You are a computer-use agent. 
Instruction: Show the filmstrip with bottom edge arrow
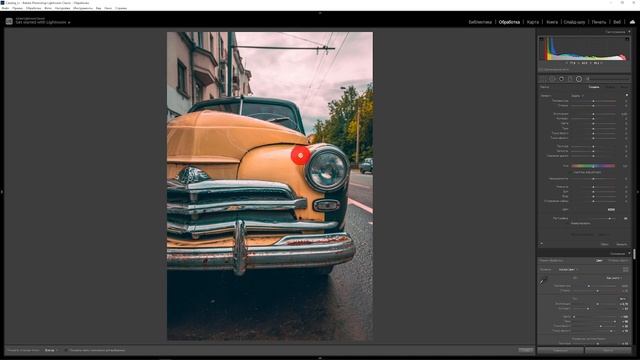point(320,358)
